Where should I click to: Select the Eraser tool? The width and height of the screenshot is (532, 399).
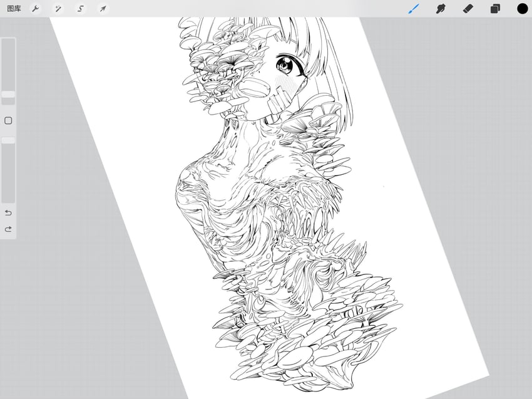click(x=468, y=9)
